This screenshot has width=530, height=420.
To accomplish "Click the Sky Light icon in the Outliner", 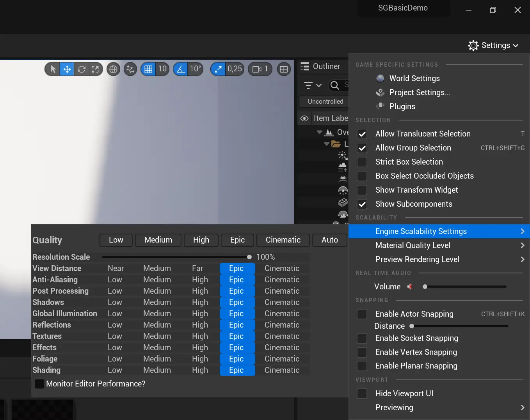I will (x=342, y=190).
